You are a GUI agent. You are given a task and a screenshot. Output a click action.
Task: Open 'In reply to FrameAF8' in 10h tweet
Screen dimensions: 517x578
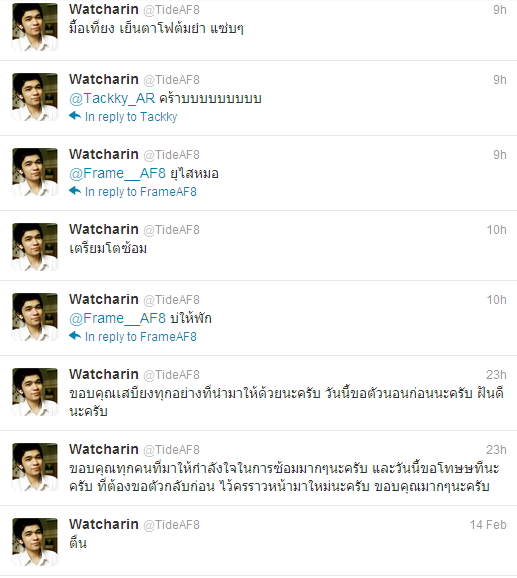coord(141,337)
